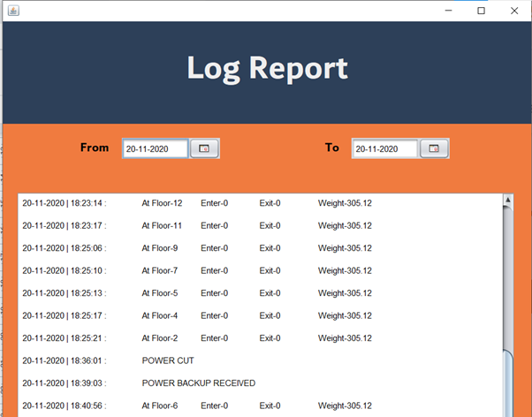
Task: Click 'Exit-0' in the Floor-11 row
Action: tap(270, 225)
